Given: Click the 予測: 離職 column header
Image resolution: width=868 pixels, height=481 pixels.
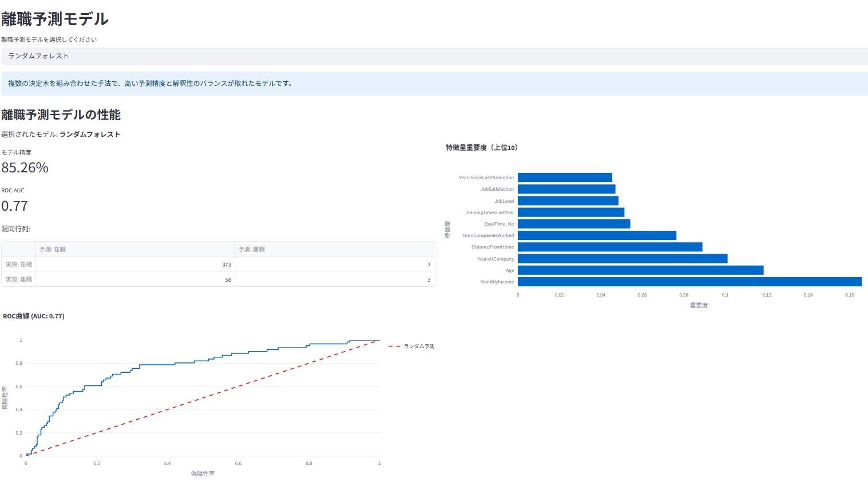Looking at the screenshot, I should point(335,249).
